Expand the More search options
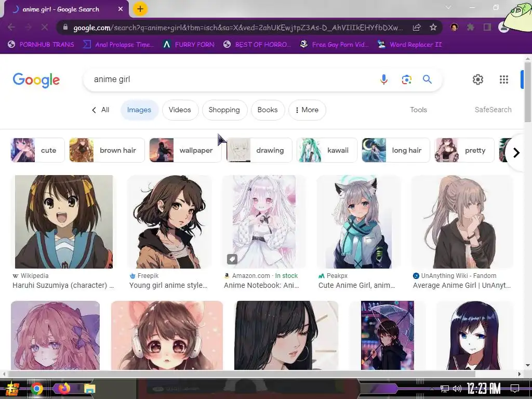 coord(307,110)
